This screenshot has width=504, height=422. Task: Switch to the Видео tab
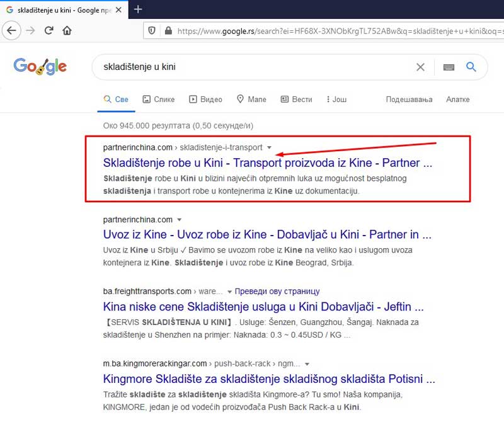pos(206,100)
